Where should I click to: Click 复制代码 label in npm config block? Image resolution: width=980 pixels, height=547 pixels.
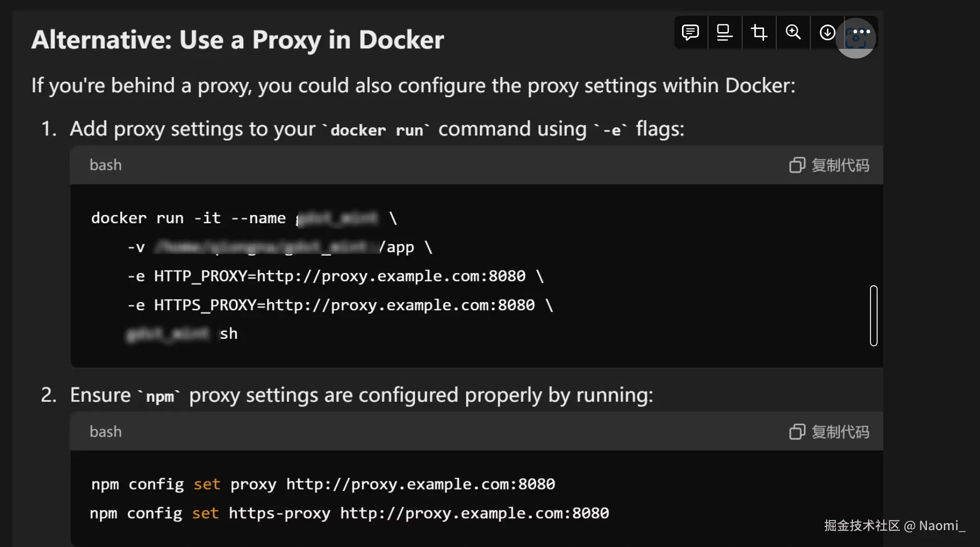click(x=840, y=432)
